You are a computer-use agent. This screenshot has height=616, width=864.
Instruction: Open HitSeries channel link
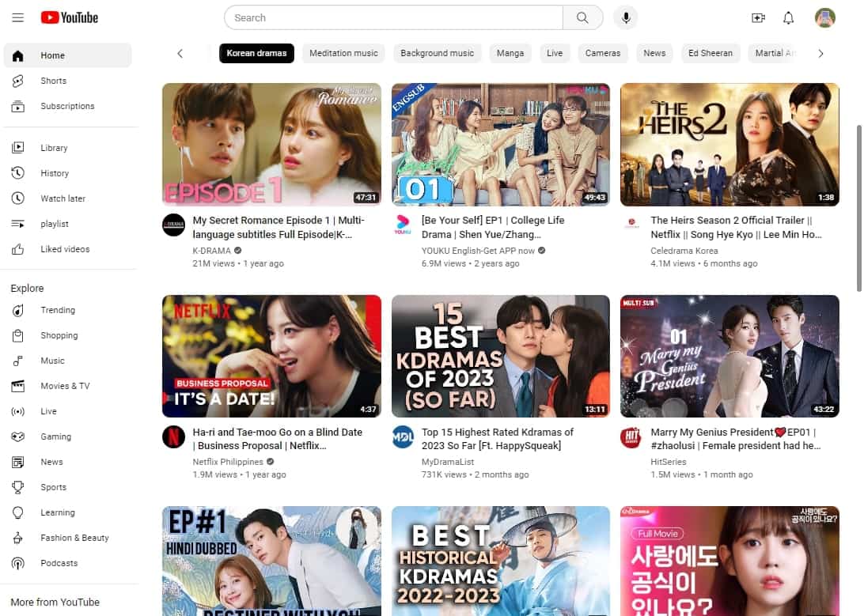click(x=669, y=462)
